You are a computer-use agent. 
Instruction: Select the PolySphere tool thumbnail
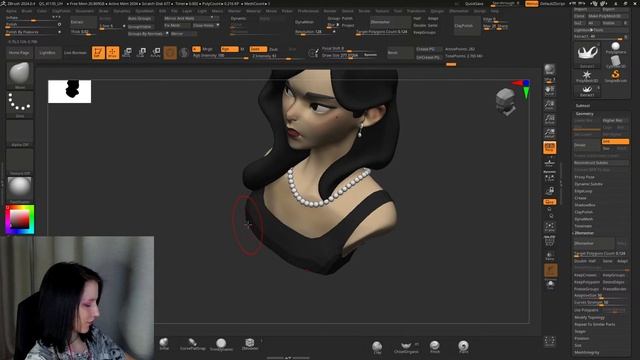(x=616, y=48)
